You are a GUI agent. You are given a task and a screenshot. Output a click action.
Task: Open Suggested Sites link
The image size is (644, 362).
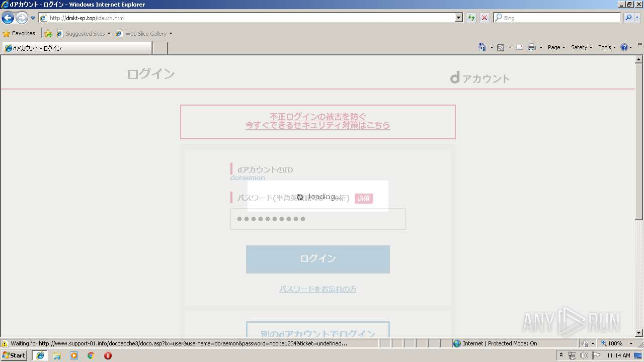tap(80, 34)
